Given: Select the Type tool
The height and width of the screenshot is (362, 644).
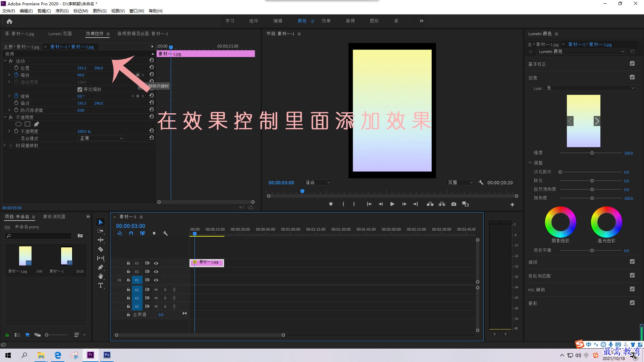Looking at the screenshot, I should click(101, 285).
